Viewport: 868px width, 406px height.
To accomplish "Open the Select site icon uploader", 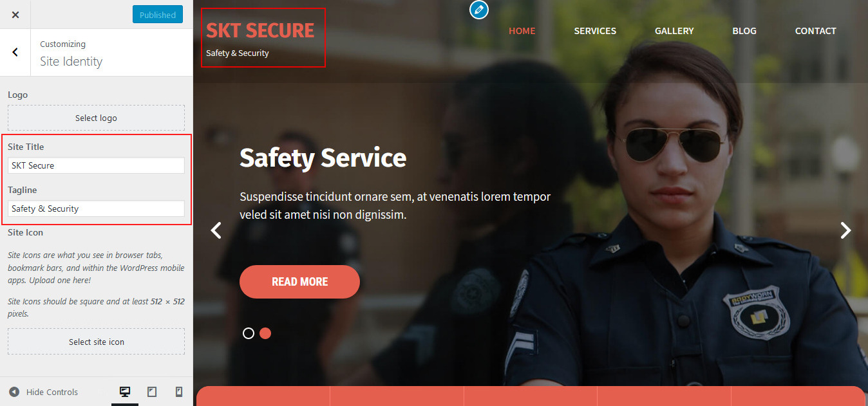I will pos(96,342).
